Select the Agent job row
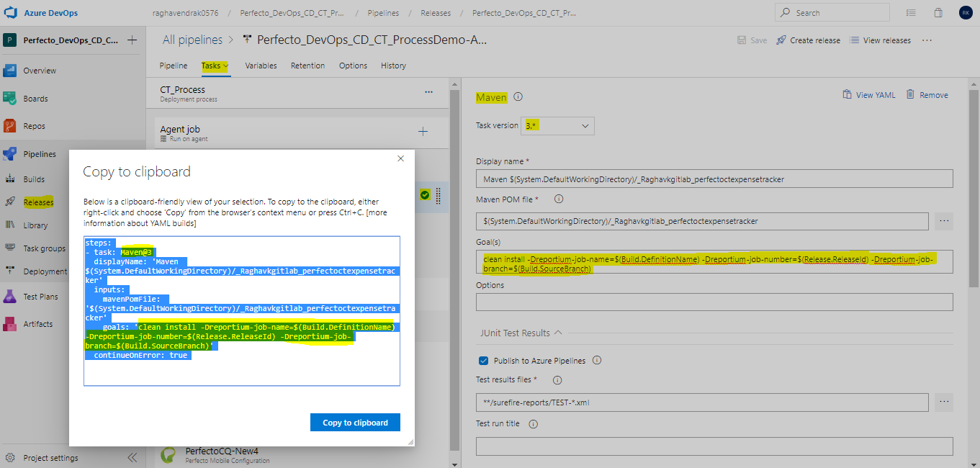 pyautogui.click(x=301, y=132)
